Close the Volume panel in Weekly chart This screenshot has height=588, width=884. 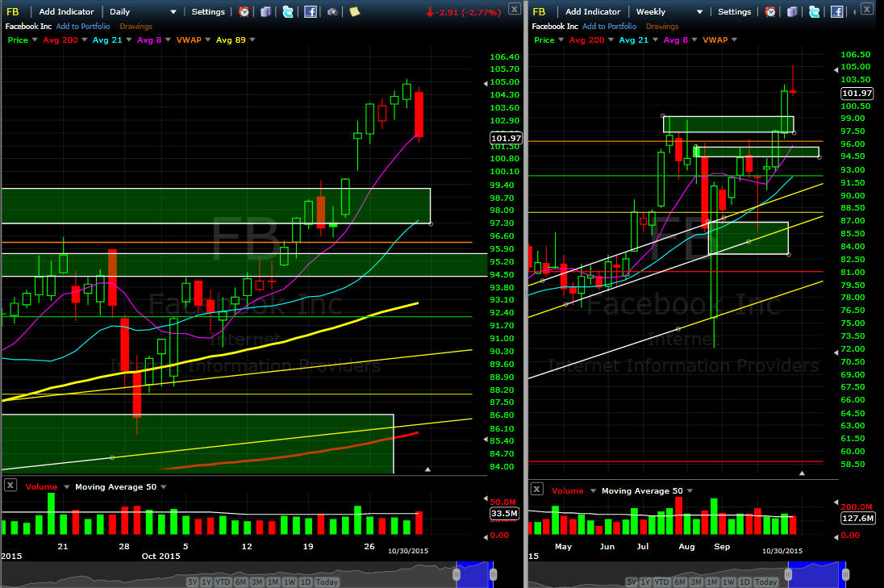tap(536, 489)
